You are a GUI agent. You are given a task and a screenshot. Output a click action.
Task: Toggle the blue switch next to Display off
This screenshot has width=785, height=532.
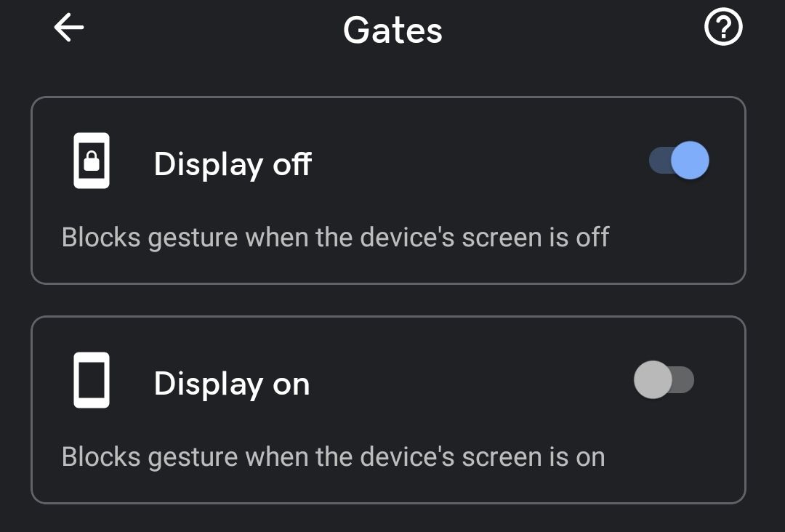678,160
